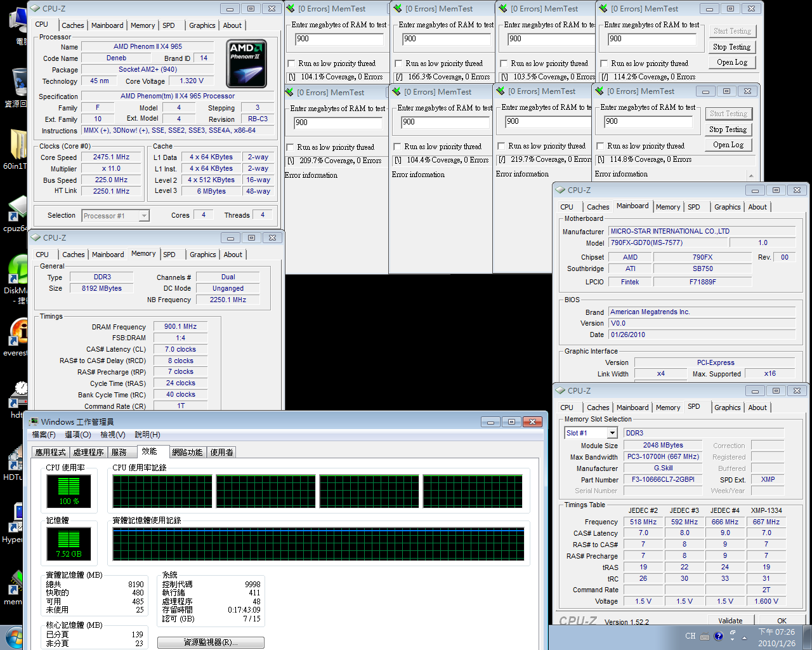Open the Windows Start button
The width and height of the screenshot is (812, 650).
tap(13, 637)
